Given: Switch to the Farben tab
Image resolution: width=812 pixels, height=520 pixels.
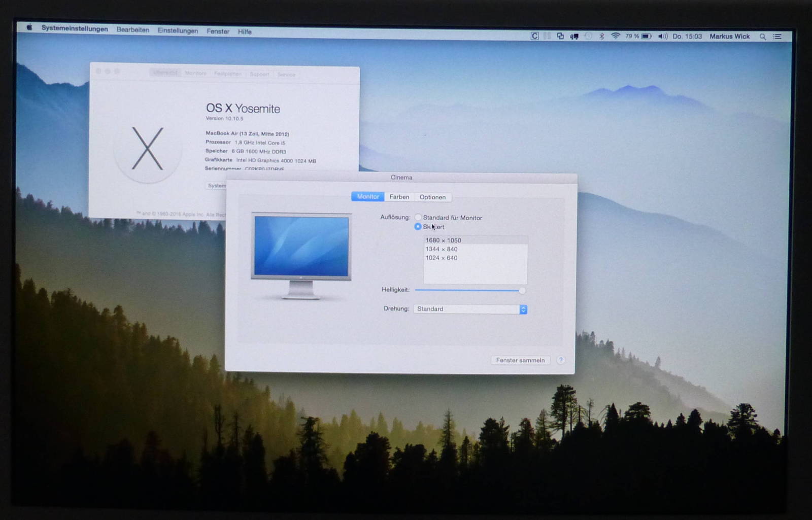Looking at the screenshot, I should [x=399, y=197].
